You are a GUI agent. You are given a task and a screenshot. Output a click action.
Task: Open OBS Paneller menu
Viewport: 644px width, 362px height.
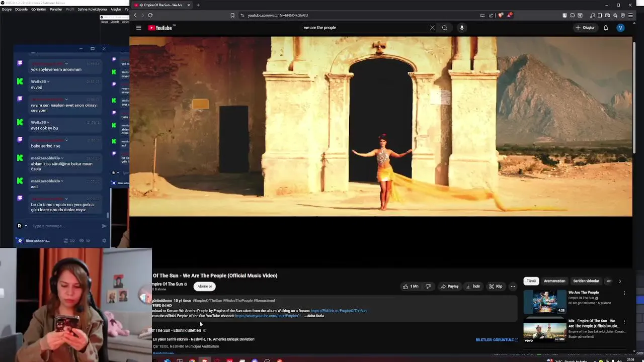tap(56, 9)
